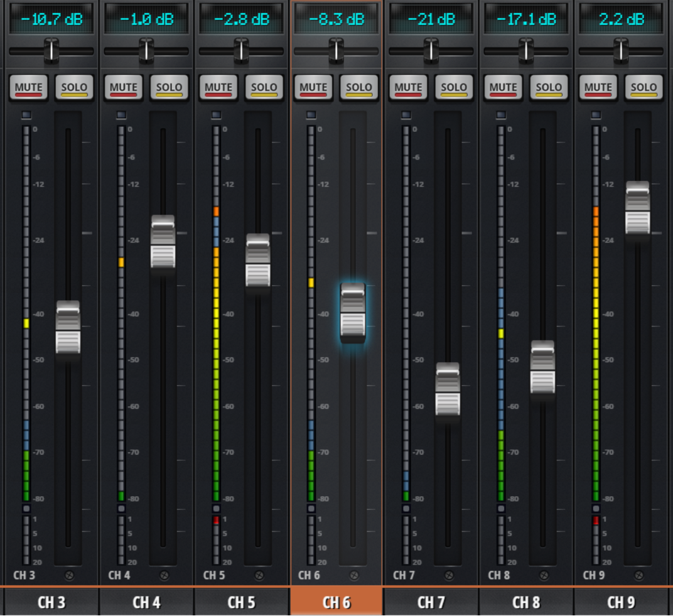Mute channel CH 8
This screenshot has height=616, width=673.
[503, 87]
